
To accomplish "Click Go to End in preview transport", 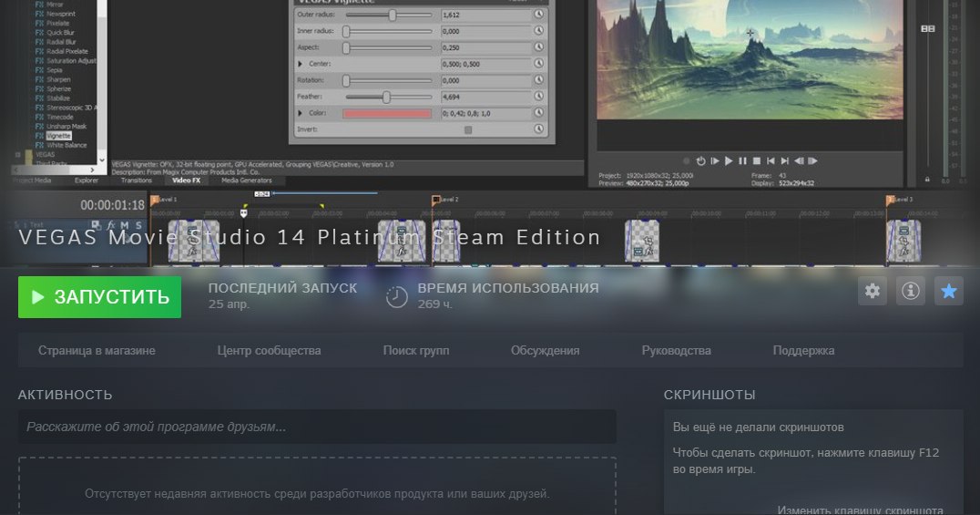I will point(784,160).
